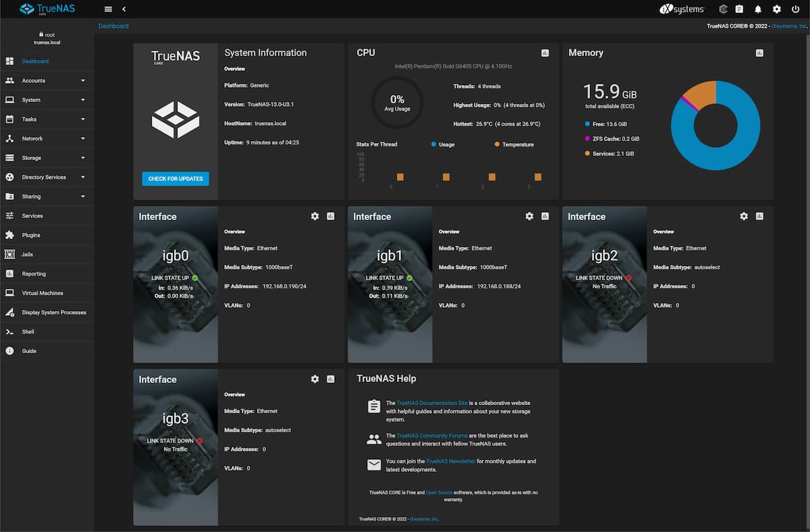The image size is (810, 532).
Task: Open the top bar settings gear
Action: tap(777, 9)
